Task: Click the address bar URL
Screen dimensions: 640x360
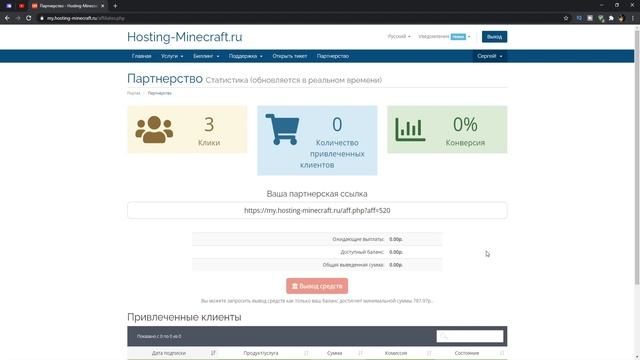Action: [86, 18]
